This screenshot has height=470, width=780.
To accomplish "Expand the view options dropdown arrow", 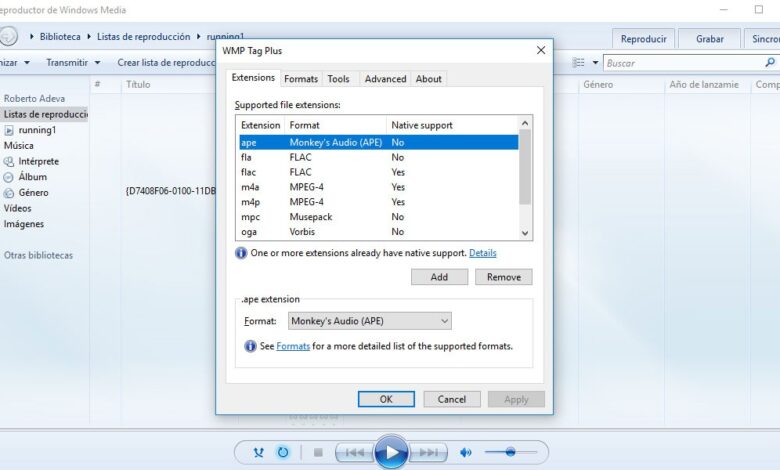I will [595, 63].
